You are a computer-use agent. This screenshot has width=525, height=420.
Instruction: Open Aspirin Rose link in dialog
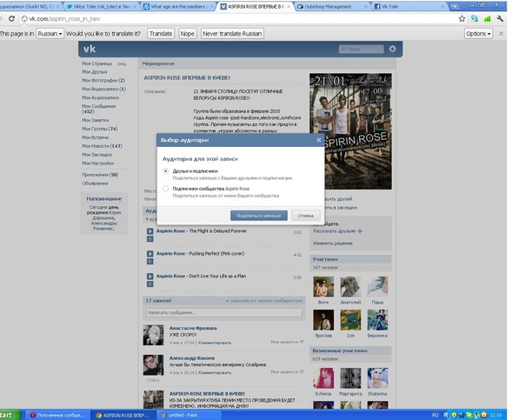point(237,189)
